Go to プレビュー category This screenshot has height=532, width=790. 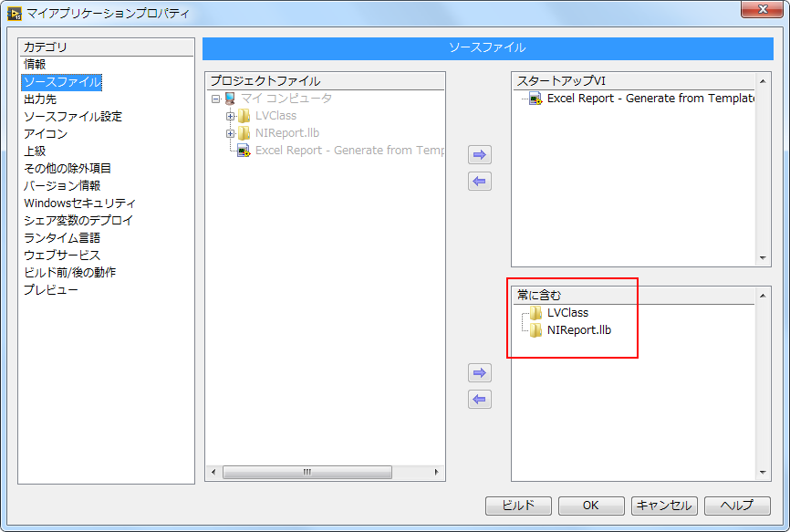[x=51, y=290]
